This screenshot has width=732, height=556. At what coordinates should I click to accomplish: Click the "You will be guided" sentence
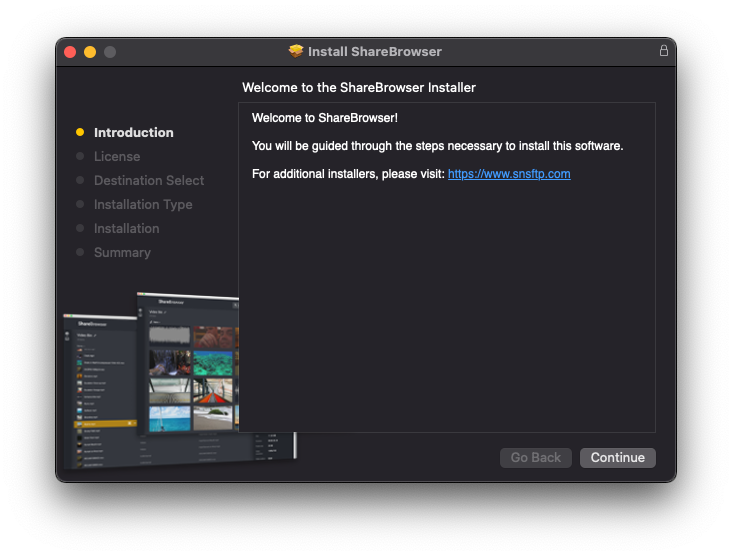pyautogui.click(x=437, y=146)
